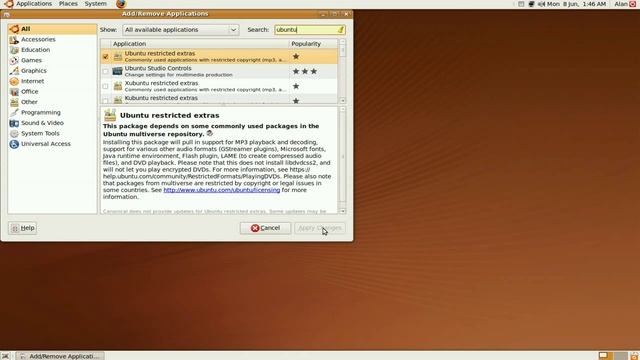
Task: Check the Kubuntu restricted extras checkbox
Action: pyautogui.click(x=105, y=100)
